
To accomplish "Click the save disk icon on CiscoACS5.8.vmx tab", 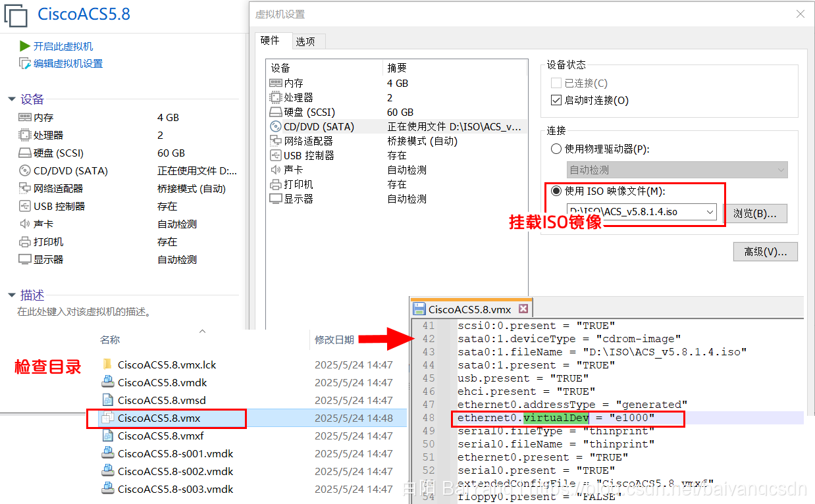I will (x=419, y=309).
